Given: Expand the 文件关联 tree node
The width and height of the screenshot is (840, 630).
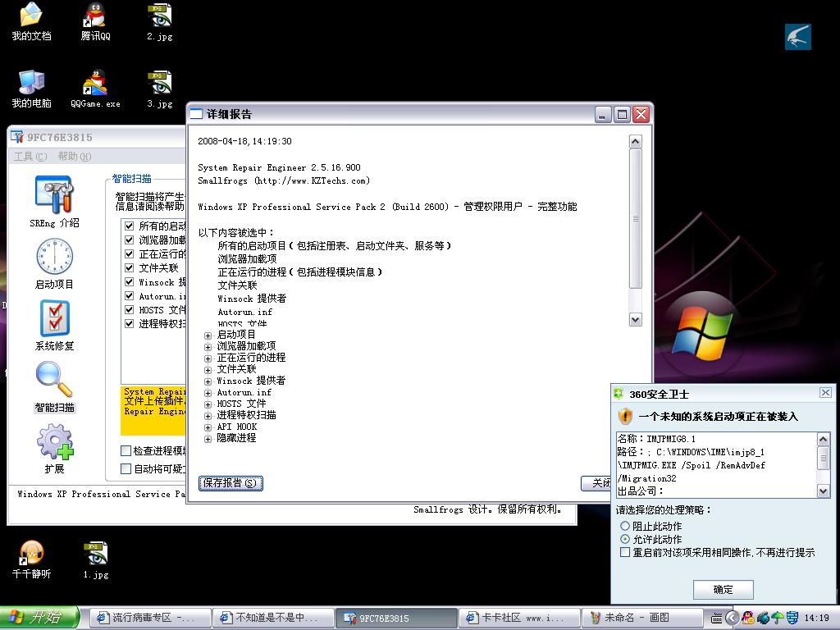Looking at the screenshot, I should click(208, 370).
